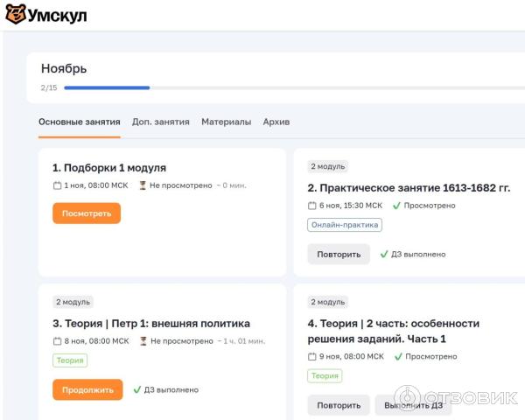This screenshot has height=420, width=525.
Task: Select the Основные занятия tab
Action: (x=79, y=122)
